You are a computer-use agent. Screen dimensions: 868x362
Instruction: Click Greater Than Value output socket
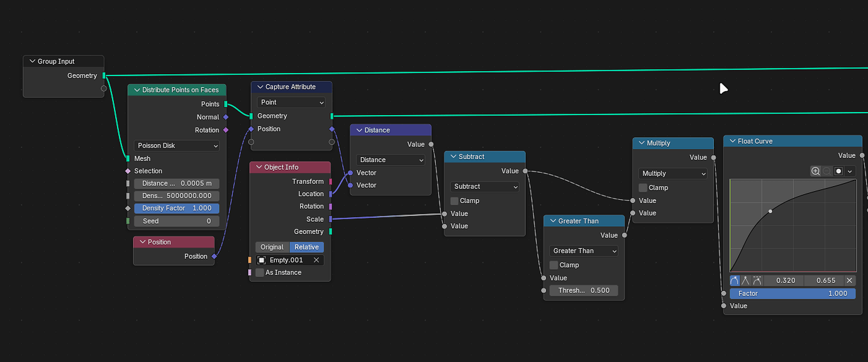pos(625,236)
